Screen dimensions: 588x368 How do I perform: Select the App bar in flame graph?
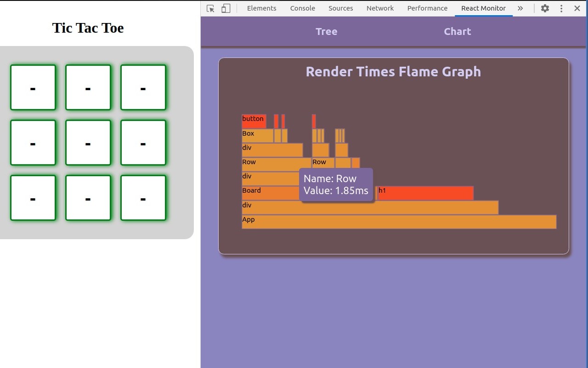[x=399, y=222]
